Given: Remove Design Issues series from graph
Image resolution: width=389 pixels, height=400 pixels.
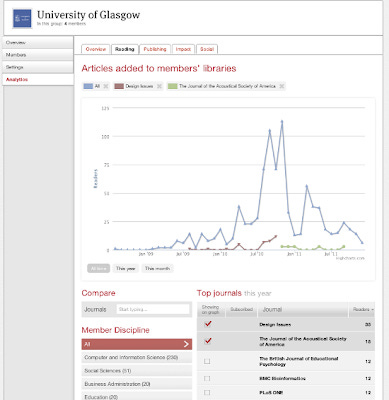Looking at the screenshot, I should pos(159,86).
